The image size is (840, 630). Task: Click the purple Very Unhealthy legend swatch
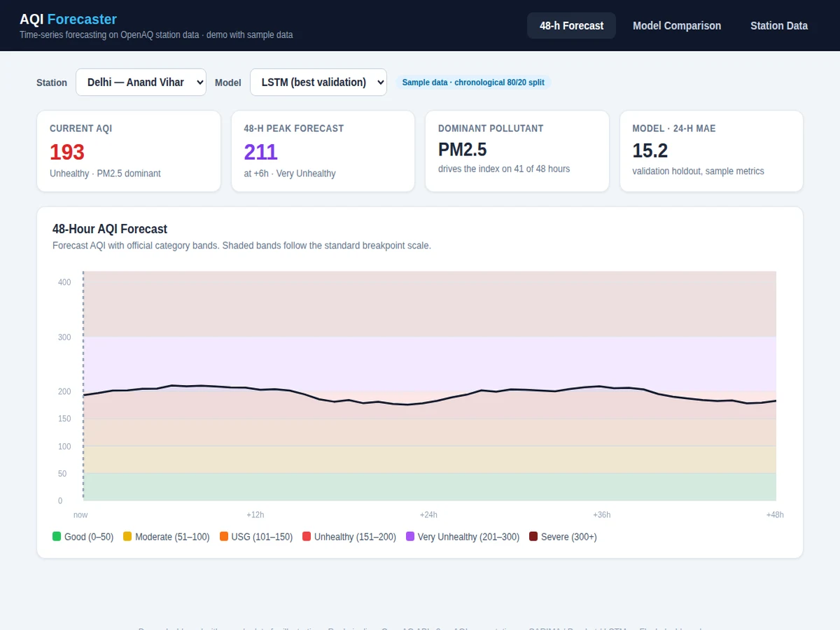pos(410,536)
